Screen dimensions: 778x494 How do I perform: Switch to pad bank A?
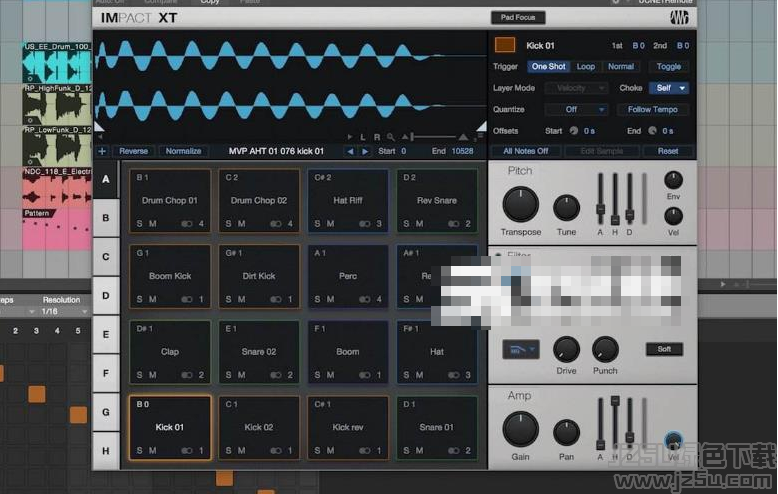pos(106,179)
